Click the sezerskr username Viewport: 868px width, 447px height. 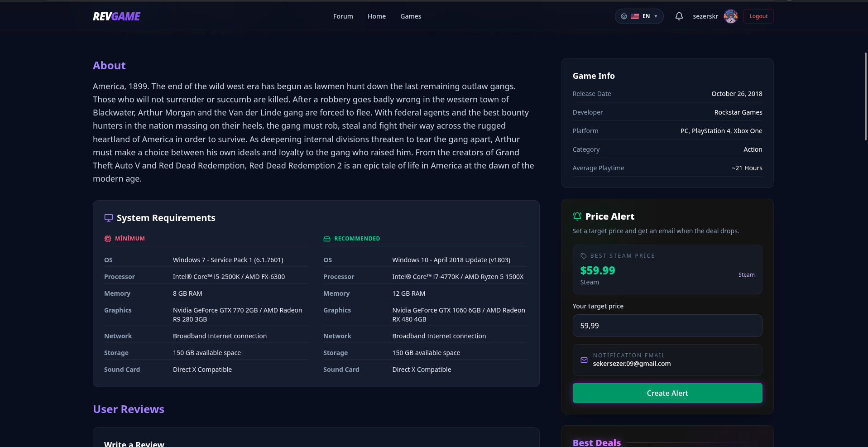[x=705, y=16]
